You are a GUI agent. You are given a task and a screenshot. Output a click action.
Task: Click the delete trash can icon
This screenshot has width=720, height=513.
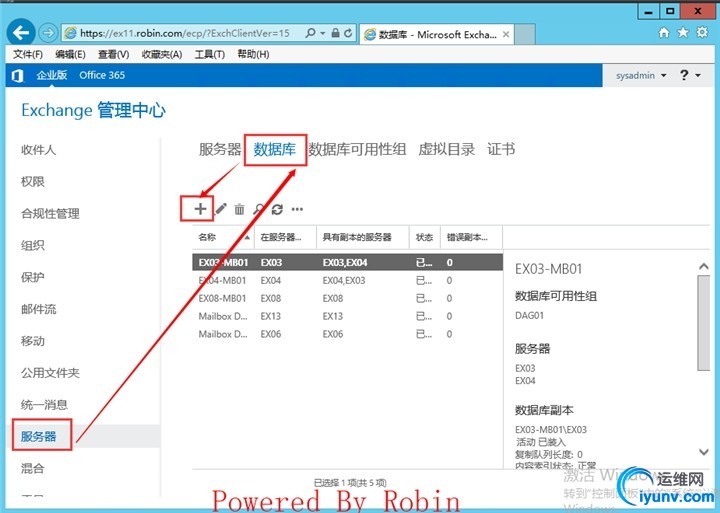(x=239, y=209)
